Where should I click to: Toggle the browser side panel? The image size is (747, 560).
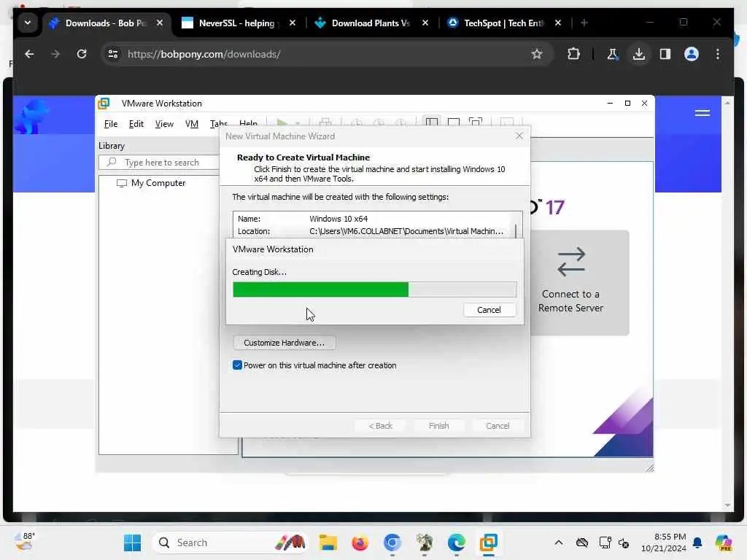(x=665, y=54)
